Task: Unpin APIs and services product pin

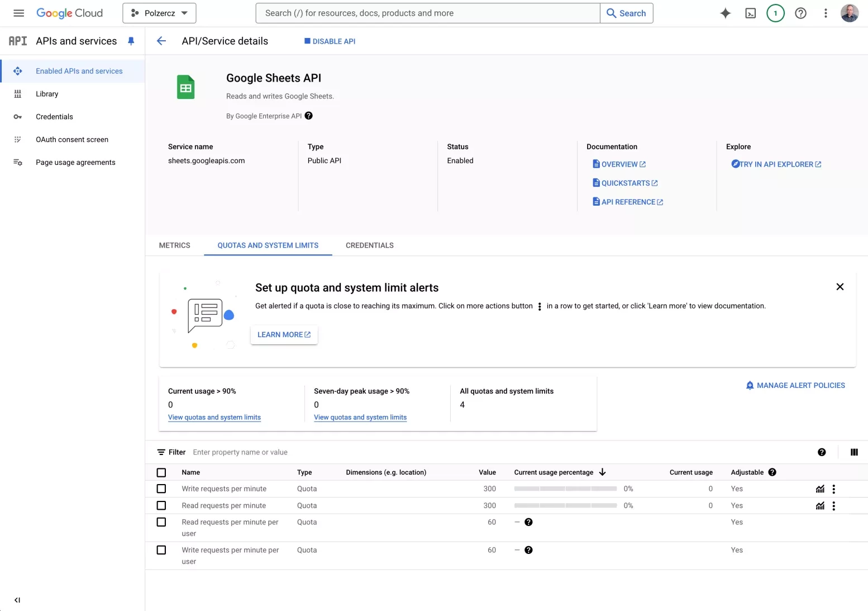Action: (x=131, y=41)
